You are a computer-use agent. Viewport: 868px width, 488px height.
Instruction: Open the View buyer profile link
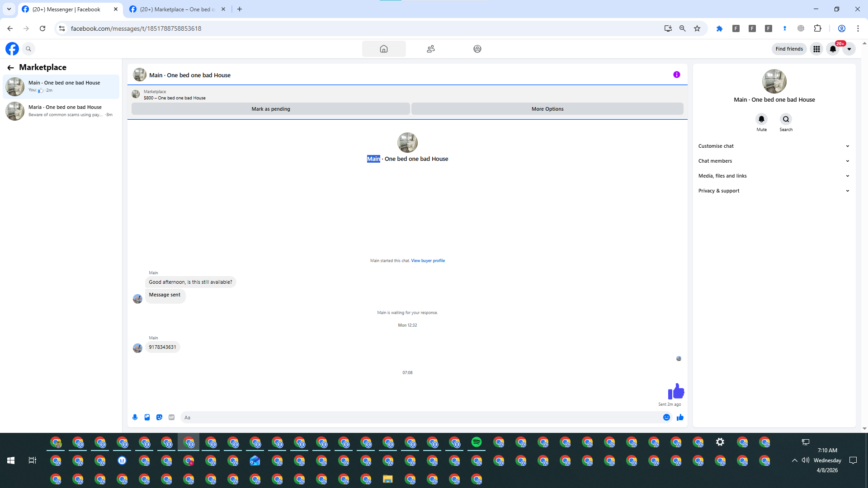click(428, 261)
